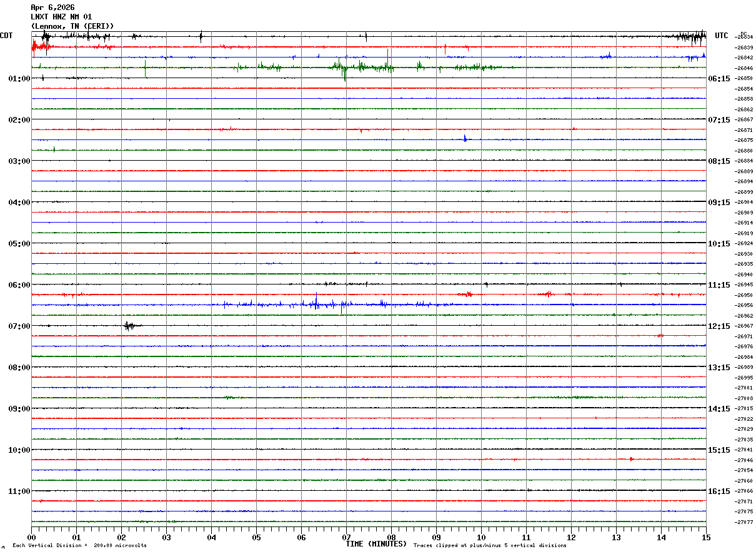Screen dimensions: 756x554
Task: Click the Lennox, TN (CERI) location text
Action: coord(72,26)
